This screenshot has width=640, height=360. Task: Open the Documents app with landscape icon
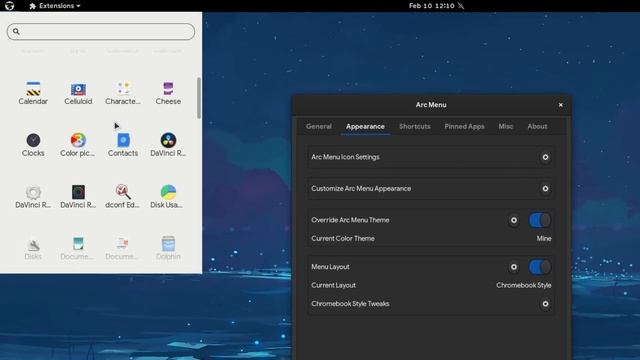click(78, 249)
